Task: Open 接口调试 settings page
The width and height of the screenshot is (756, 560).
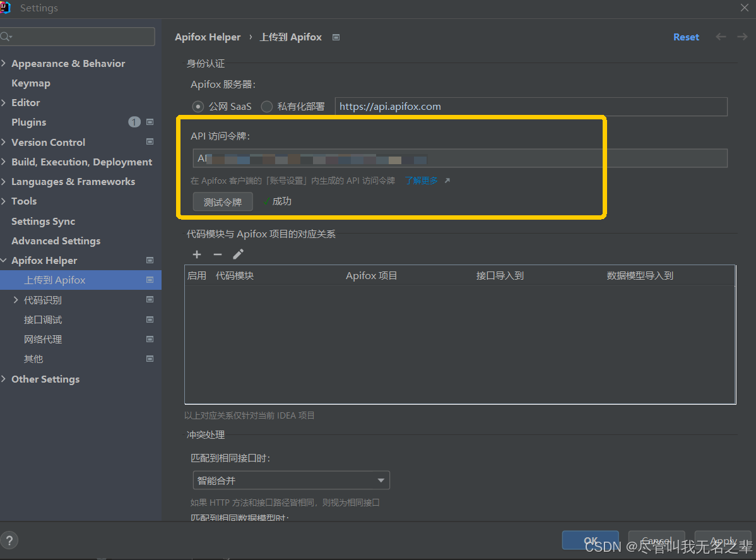Action: (43, 319)
